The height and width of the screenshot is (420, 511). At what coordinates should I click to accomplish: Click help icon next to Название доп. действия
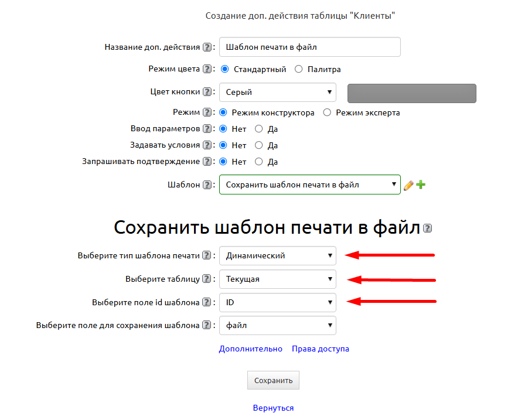(207, 47)
